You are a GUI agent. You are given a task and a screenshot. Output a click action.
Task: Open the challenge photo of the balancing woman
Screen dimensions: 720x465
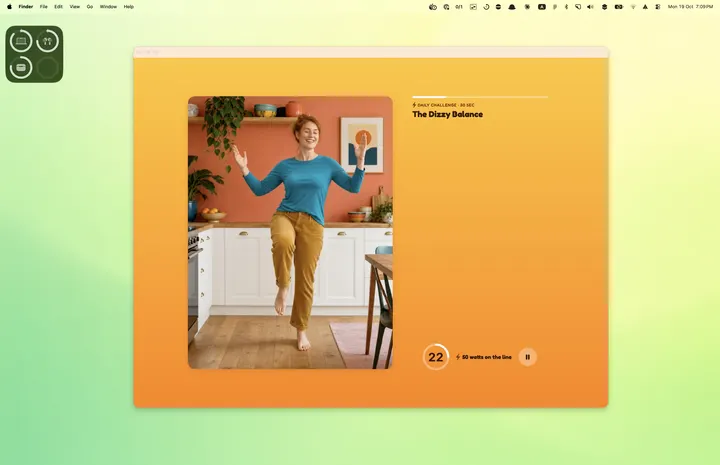coord(290,232)
